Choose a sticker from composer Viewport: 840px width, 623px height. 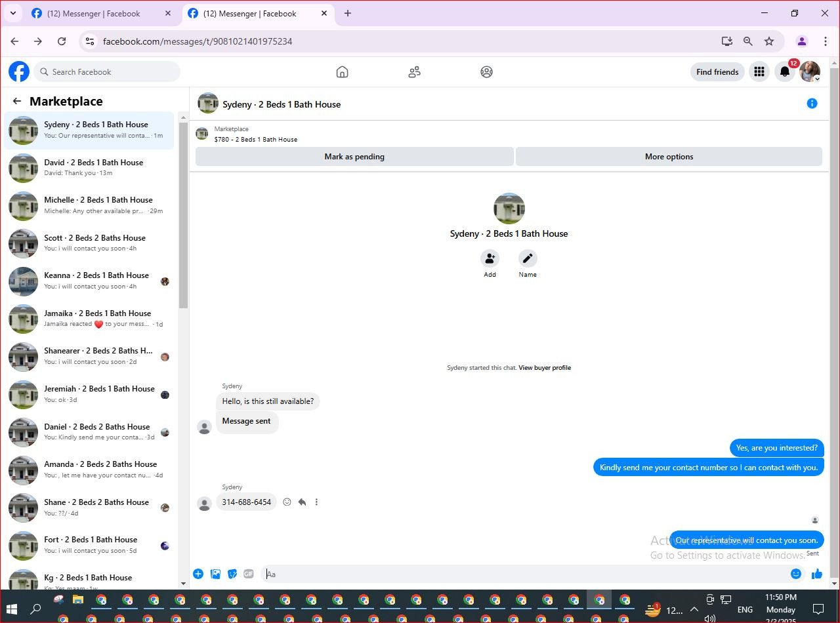point(232,574)
